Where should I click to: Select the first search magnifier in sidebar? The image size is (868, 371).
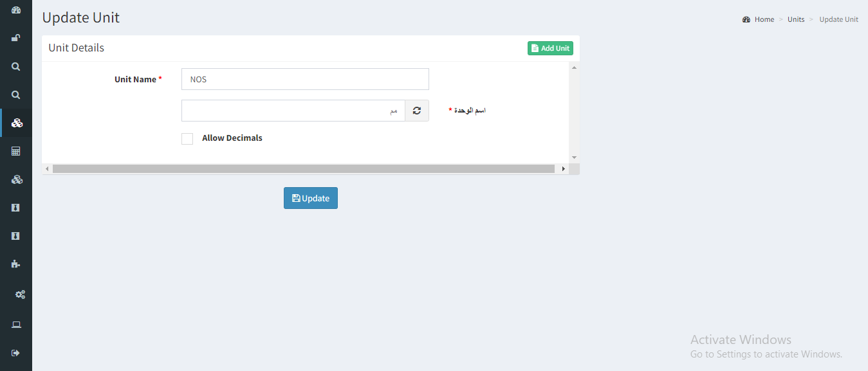pos(16,66)
